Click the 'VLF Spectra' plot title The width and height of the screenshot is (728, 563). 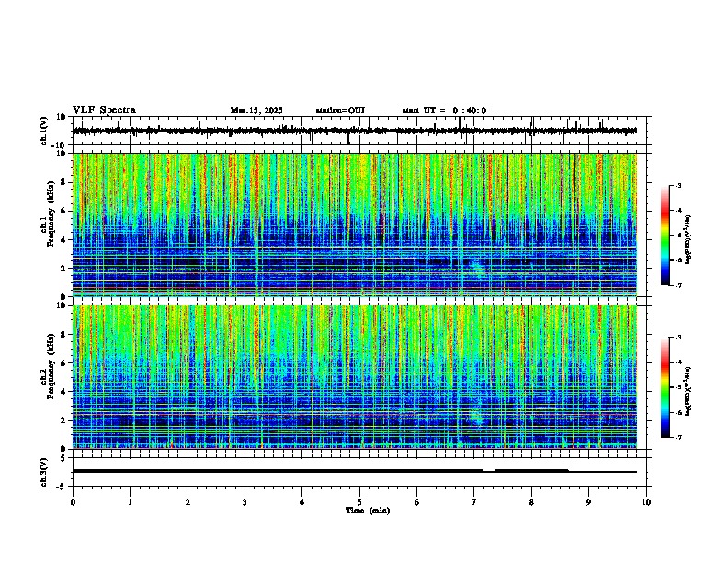[104, 109]
